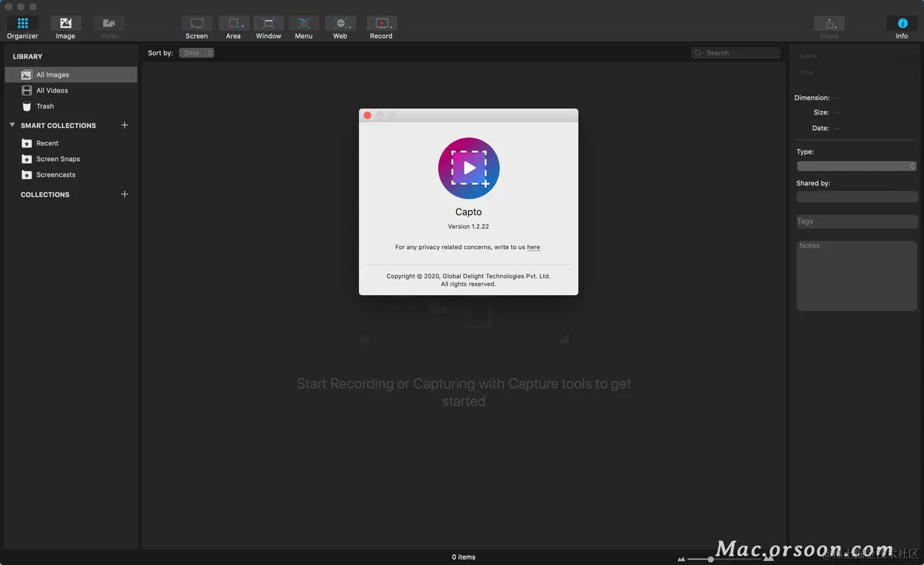
Task: Add a new collection
Action: (124, 194)
